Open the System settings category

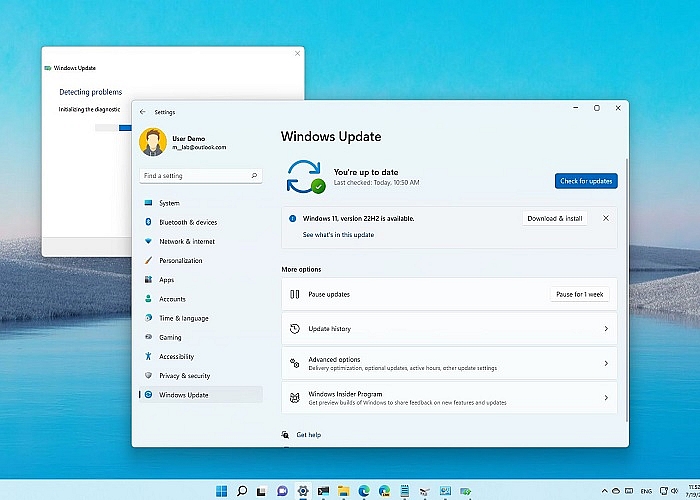(x=201, y=203)
